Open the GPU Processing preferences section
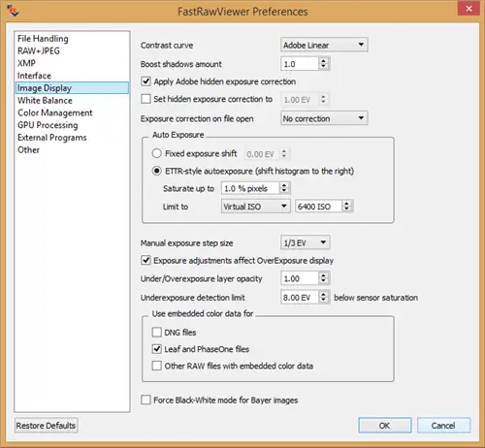The image size is (485, 448). 48,125
